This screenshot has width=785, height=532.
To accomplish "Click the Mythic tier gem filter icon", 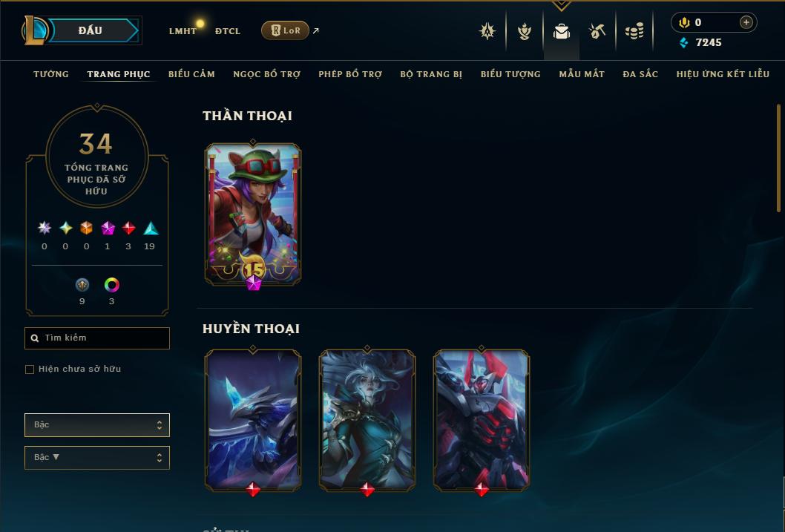I will [108, 229].
